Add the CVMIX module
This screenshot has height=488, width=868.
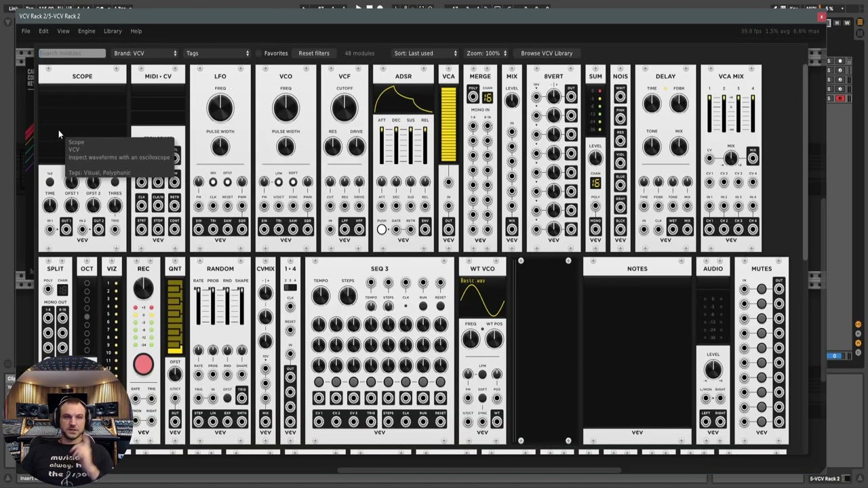[265, 351]
